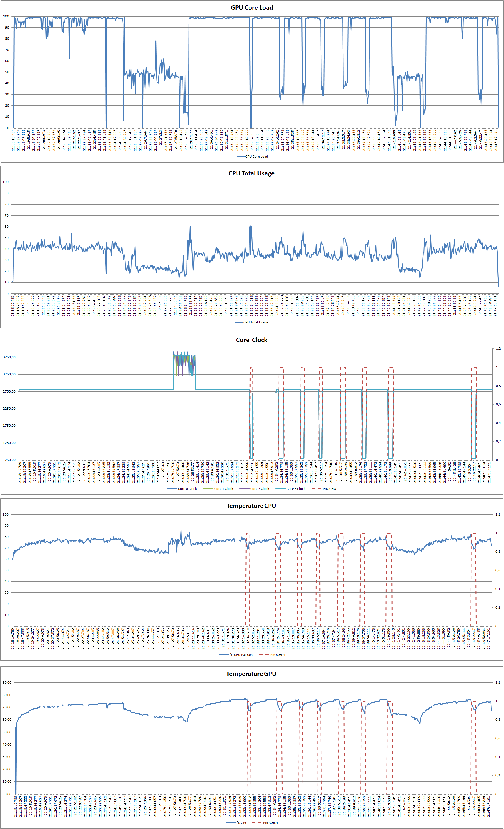Click the Core 1 Clock legend entry

pyautogui.click(x=218, y=488)
